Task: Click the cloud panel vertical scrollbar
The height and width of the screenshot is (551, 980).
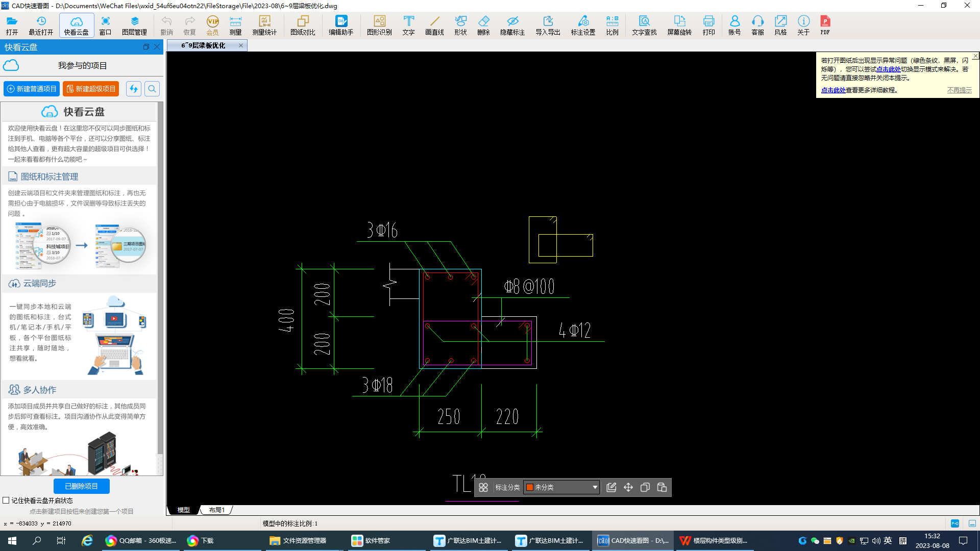Action: (x=160, y=278)
